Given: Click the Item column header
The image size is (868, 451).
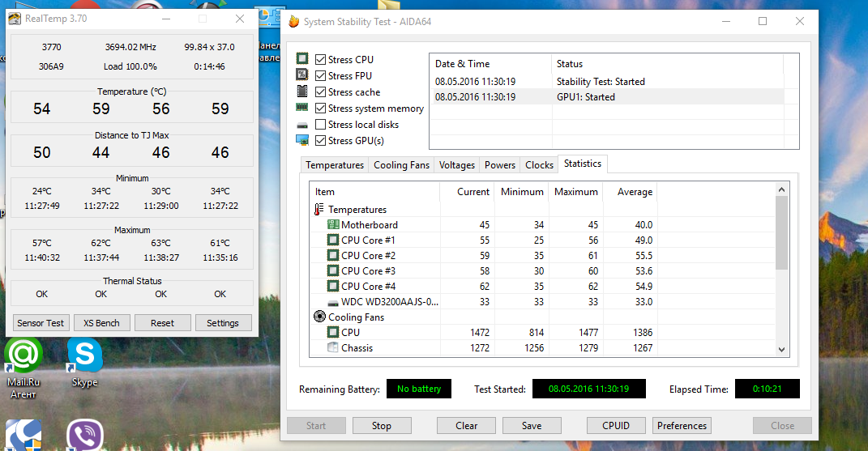Looking at the screenshot, I should [374, 192].
